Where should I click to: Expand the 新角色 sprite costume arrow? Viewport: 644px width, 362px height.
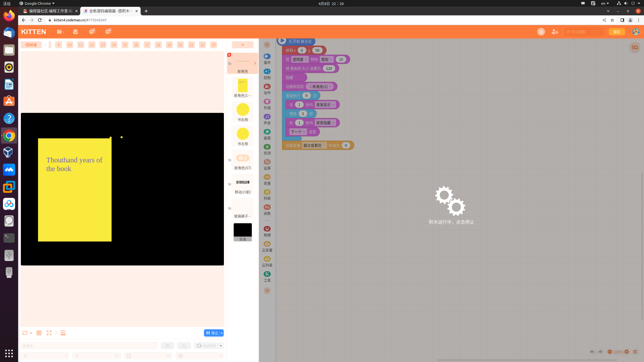(255, 63)
